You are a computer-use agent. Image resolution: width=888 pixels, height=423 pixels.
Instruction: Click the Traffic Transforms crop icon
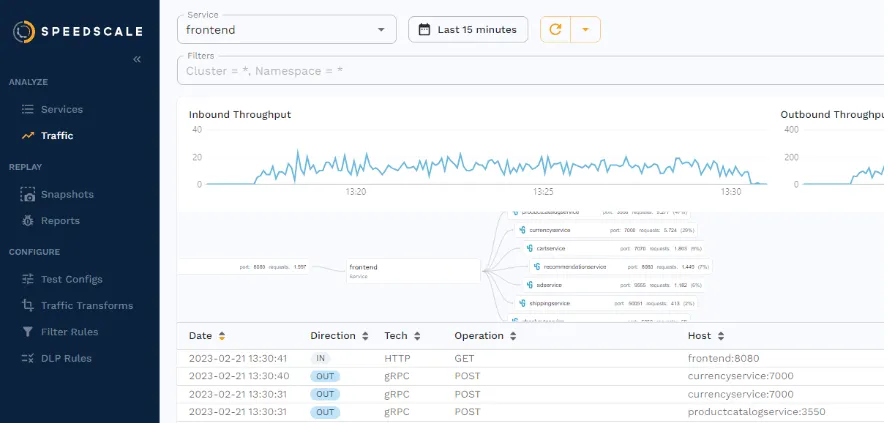[28, 306]
